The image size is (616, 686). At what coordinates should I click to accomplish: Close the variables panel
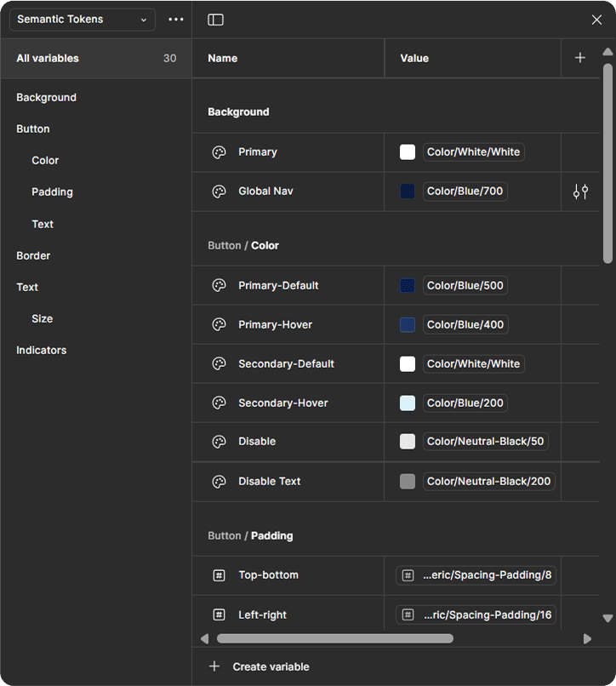(x=596, y=20)
